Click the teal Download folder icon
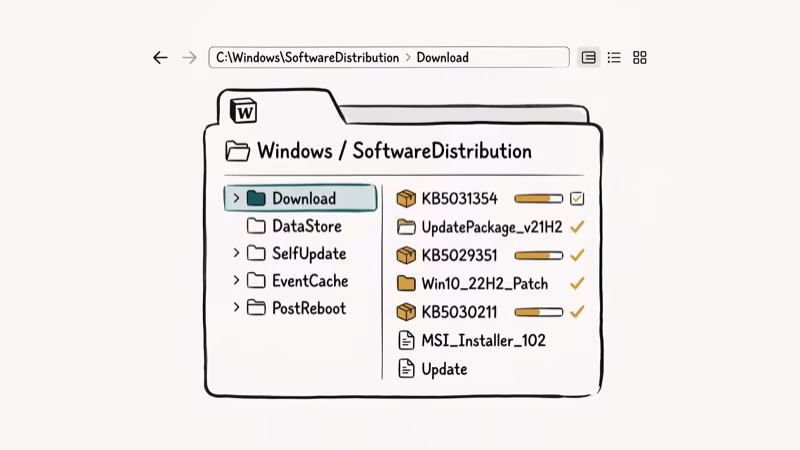800x450 pixels. coord(256,198)
